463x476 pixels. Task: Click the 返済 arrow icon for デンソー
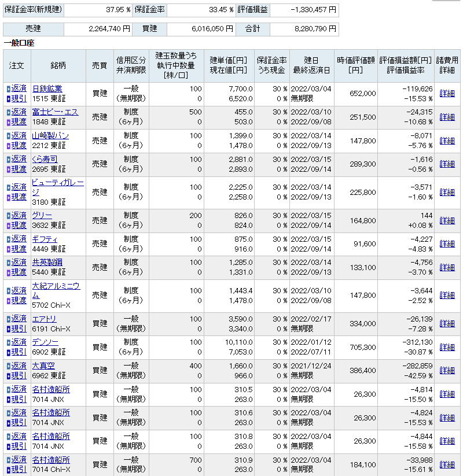coord(9,342)
